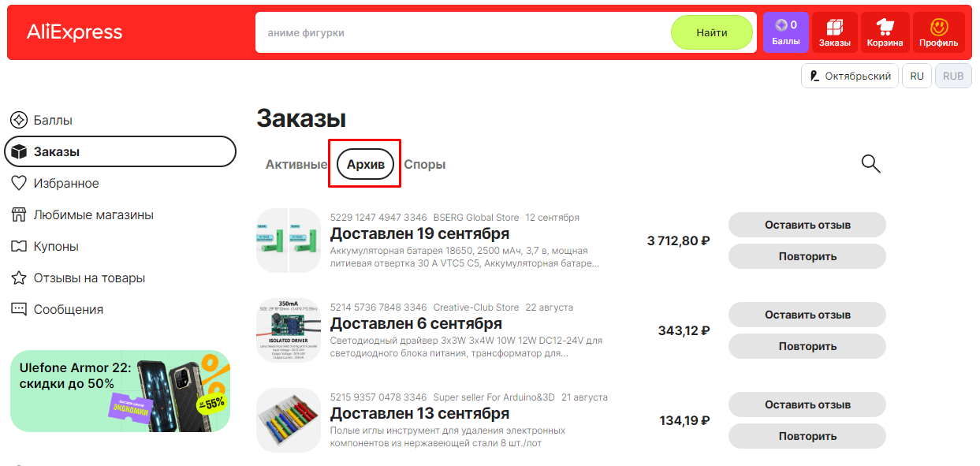The width and height of the screenshot is (980, 466).
Task: Select order number 5214 5736 7848 3346
Action: 378,308
